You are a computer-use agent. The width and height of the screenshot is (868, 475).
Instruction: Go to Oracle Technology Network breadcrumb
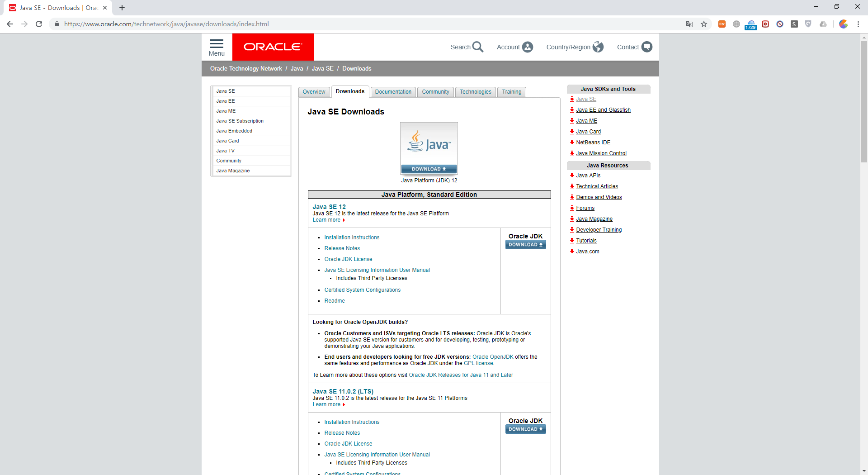(246, 69)
